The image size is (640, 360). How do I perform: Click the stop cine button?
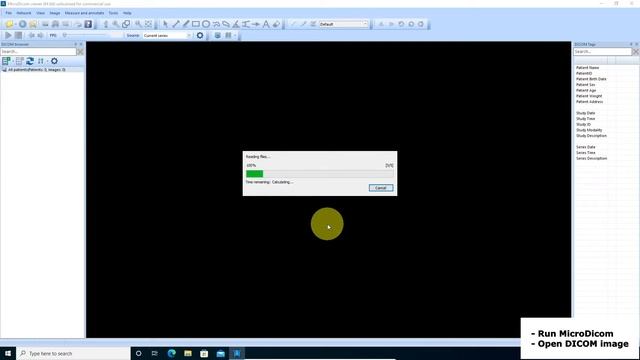pyautogui.click(x=18, y=36)
